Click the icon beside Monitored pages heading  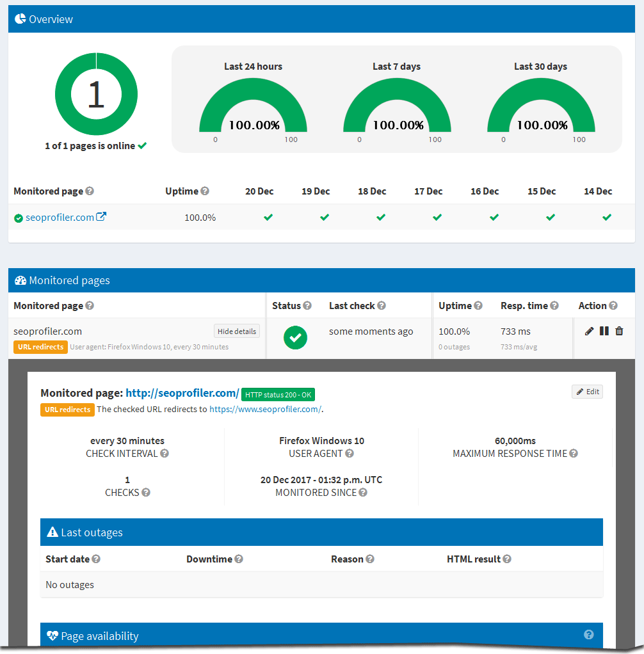pos(20,280)
